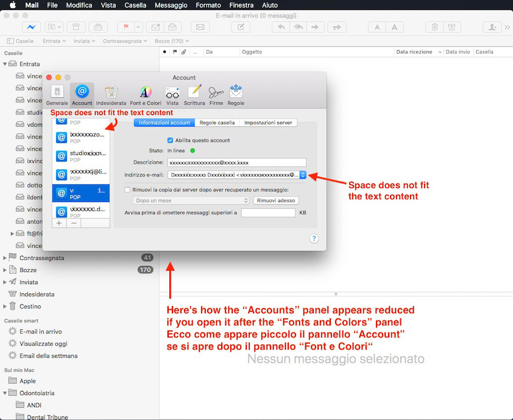Open the Scrittura composing preferences
Image resolution: width=513 pixels, height=420 pixels.
click(194, 95)
